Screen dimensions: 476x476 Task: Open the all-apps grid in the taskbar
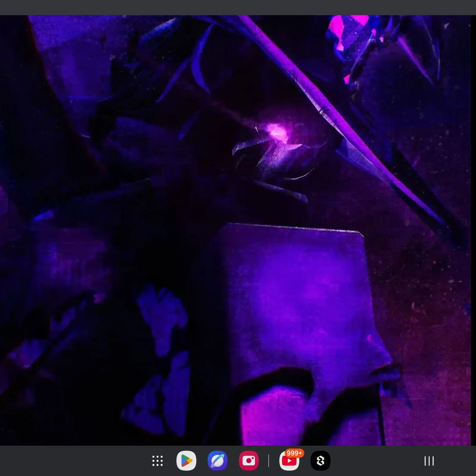pyautogui.click(x=157, y=461)
